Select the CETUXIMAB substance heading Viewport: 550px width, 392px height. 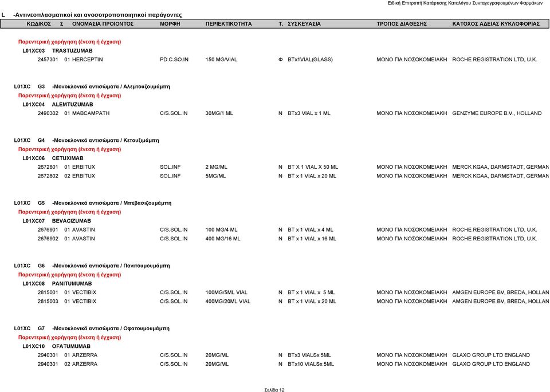(68, 159)
